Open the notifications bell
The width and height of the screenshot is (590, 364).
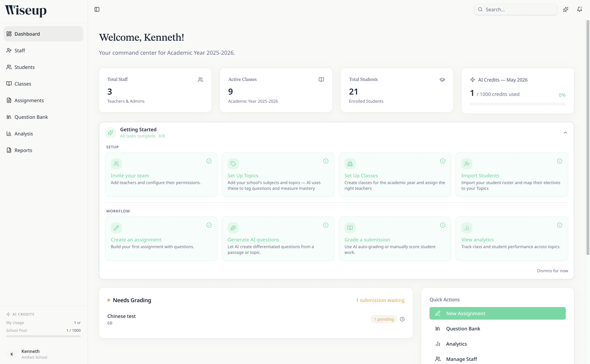point(579,9)
